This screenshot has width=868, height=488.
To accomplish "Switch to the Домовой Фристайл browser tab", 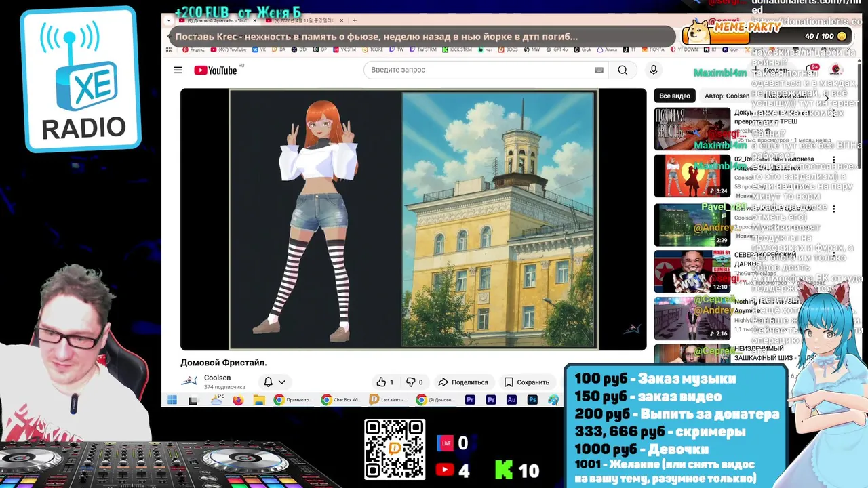I will click(x=217, y=21).
